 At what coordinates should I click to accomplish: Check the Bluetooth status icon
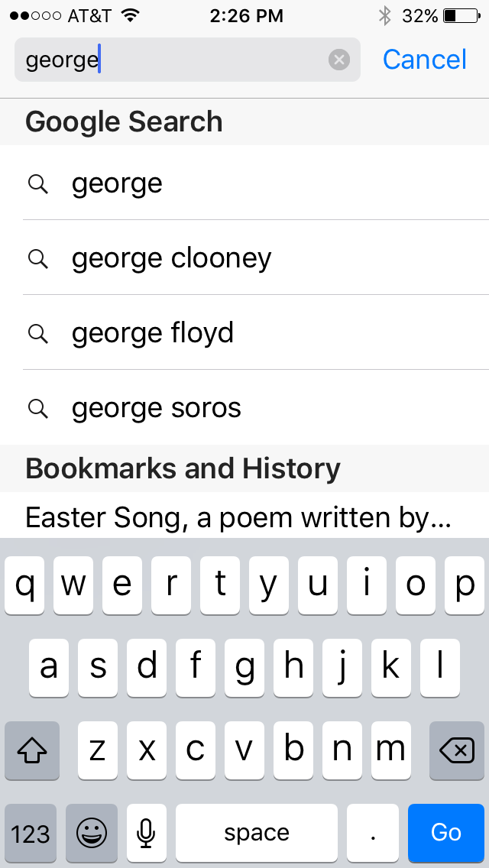click(x=384, y=15)
